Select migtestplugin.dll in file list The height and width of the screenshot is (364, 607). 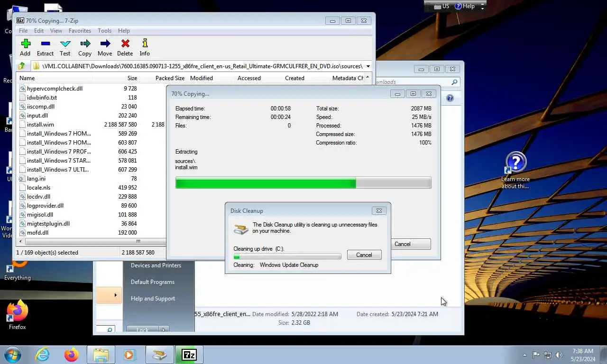48,224
